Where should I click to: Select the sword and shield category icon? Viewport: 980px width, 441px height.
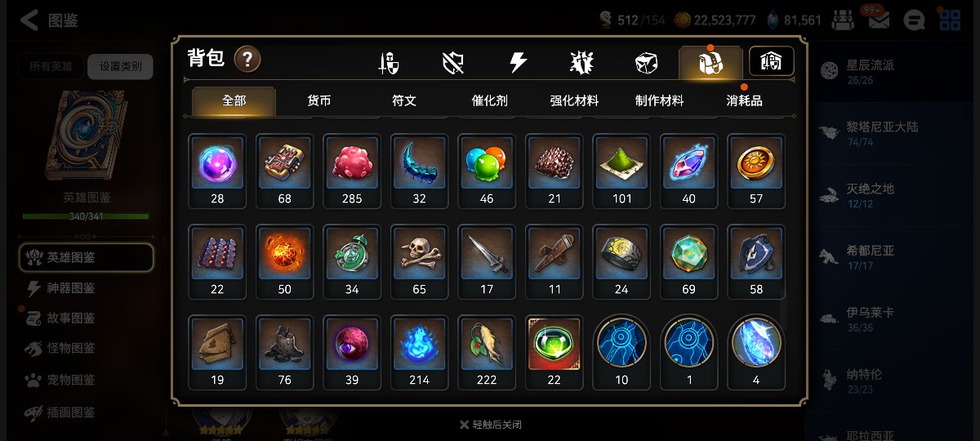[x=389, y=63]
